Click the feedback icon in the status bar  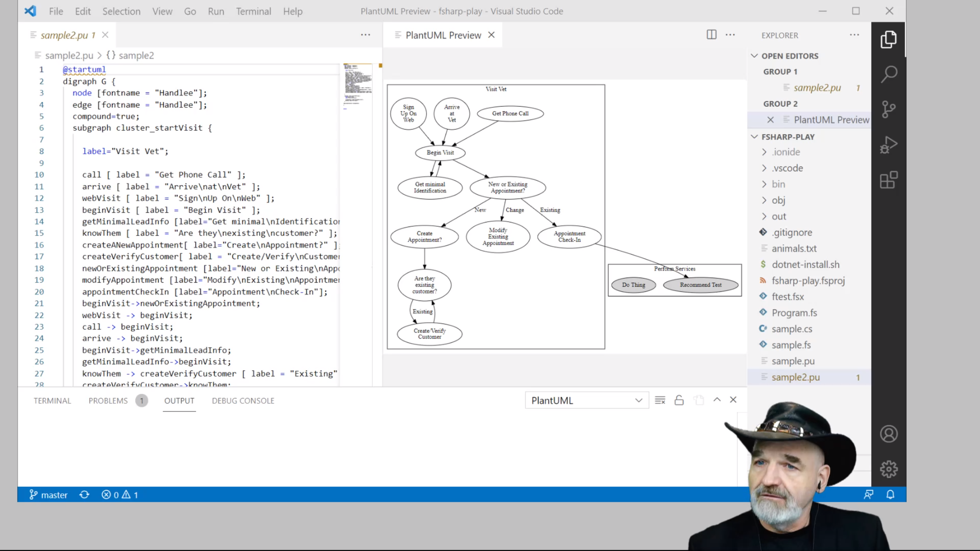868,495
